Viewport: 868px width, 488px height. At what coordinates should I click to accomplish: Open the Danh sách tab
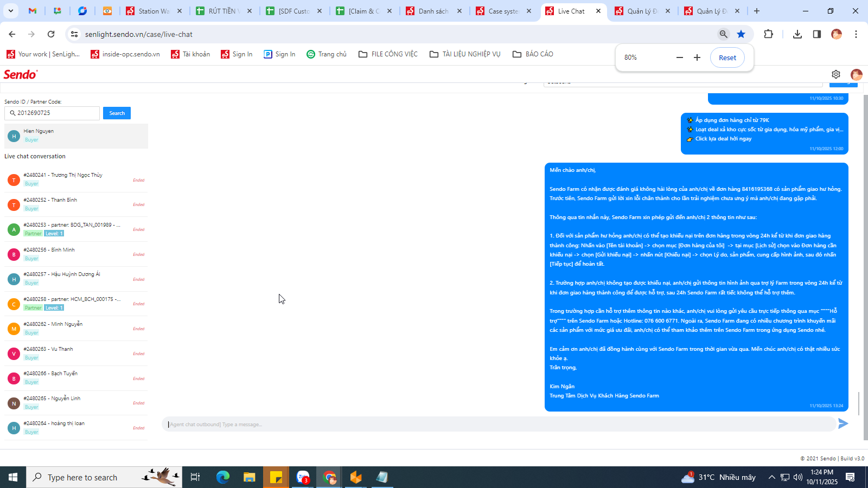click(x=434, y=11)
